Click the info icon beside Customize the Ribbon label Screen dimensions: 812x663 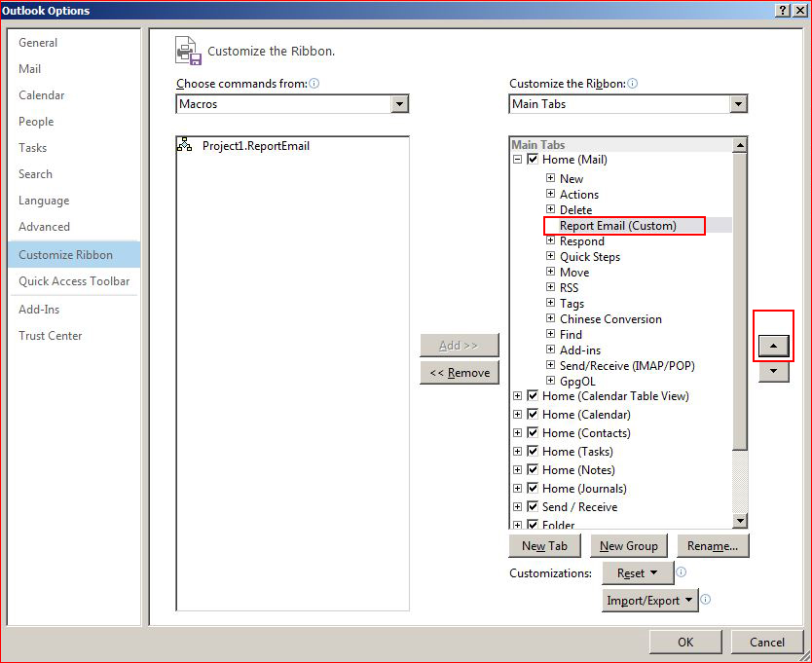632,84
